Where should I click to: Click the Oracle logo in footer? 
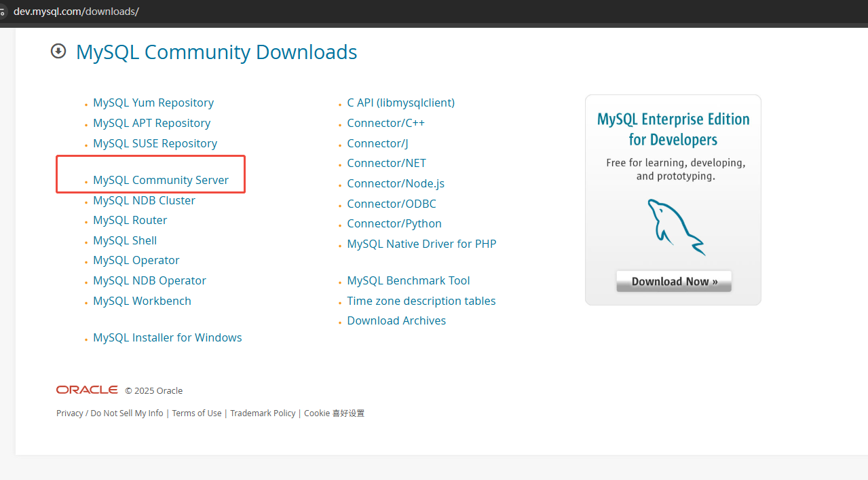click(x=87, y=390)
